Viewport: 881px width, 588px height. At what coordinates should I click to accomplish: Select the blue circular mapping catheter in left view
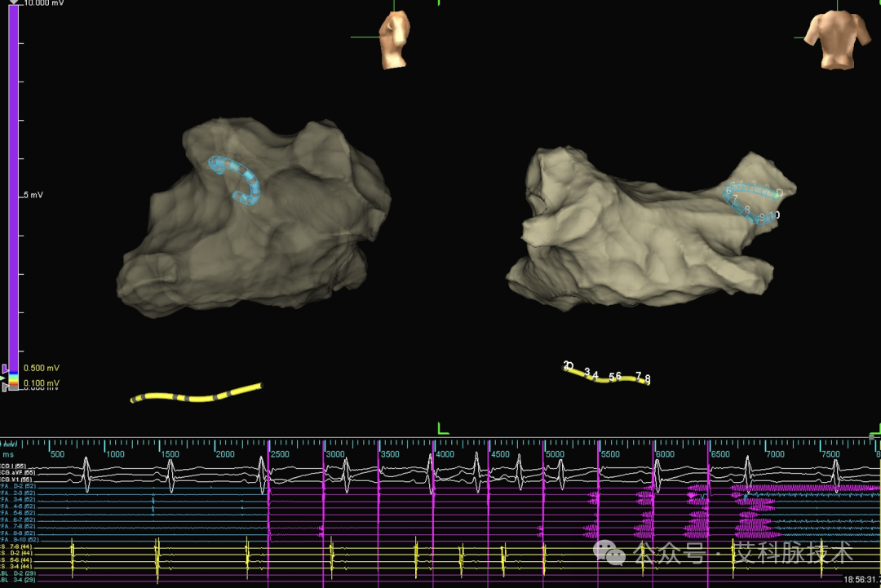pyautogui.click(x=236, y=179)
